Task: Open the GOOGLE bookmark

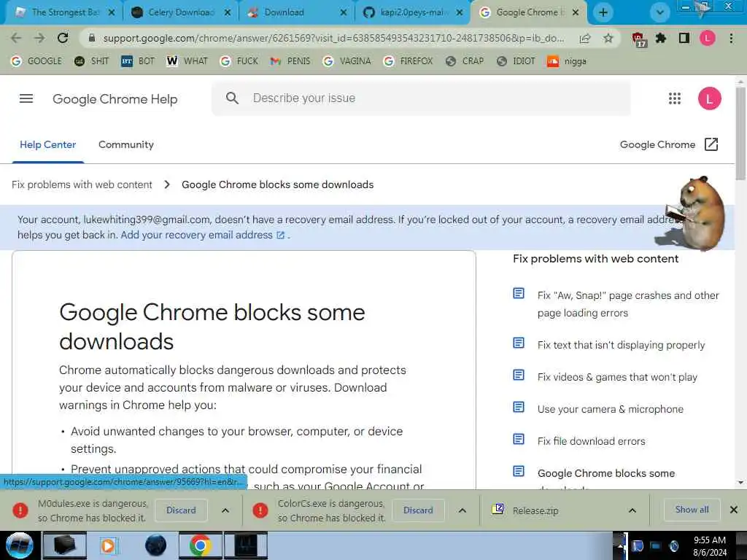Action: coord(36,61)
